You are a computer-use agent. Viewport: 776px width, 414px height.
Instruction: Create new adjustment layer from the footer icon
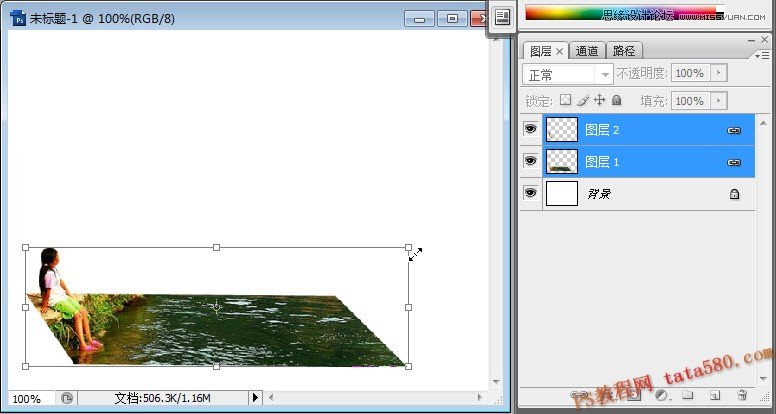661,395
